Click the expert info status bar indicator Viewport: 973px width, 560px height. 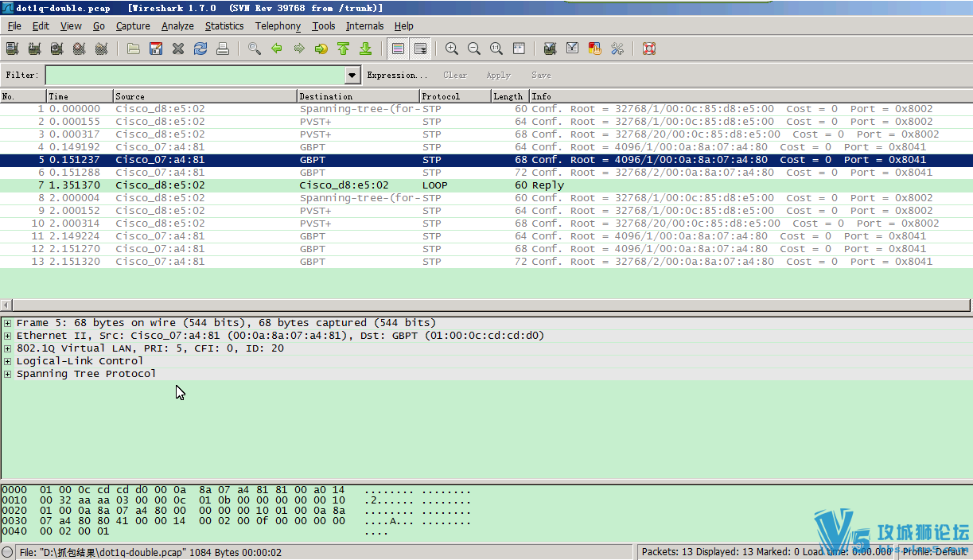(8, 552)
